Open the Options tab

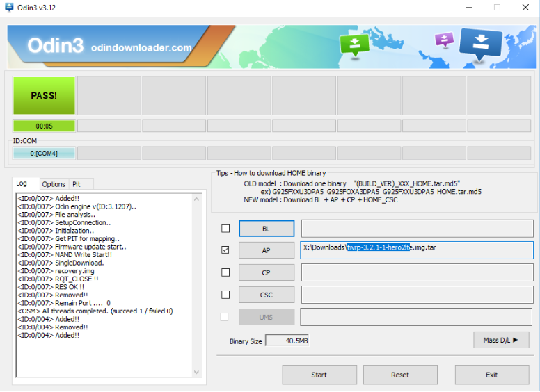pos(54,184)
